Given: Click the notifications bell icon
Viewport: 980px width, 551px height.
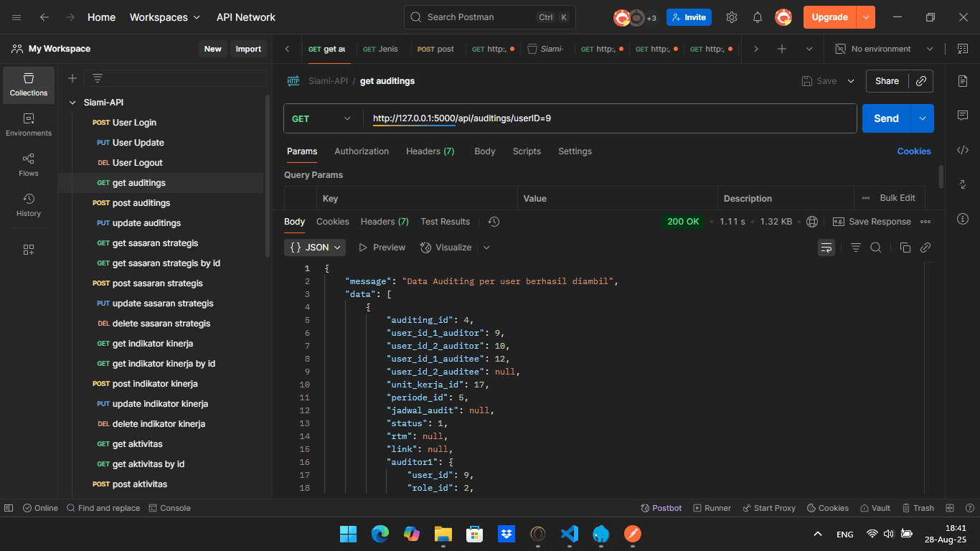Looking at the screenshot, I should tap(758, 17).
